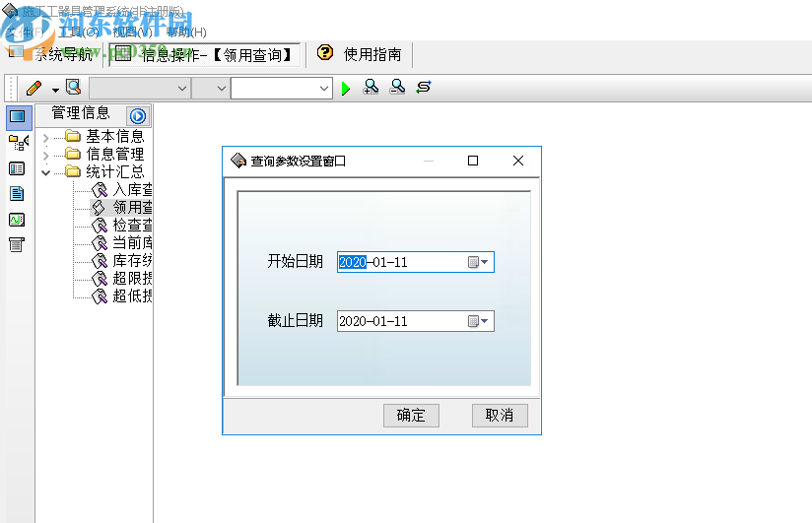This screenshot has height=523, width=812.
Task: Click icon of the 入库查 tree item
Action: point(99,190)
